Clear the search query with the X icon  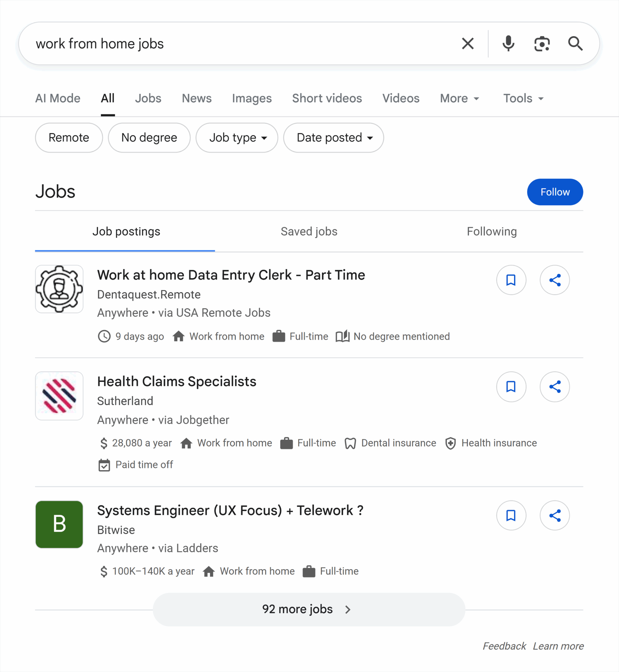click(x=468, y=44)
